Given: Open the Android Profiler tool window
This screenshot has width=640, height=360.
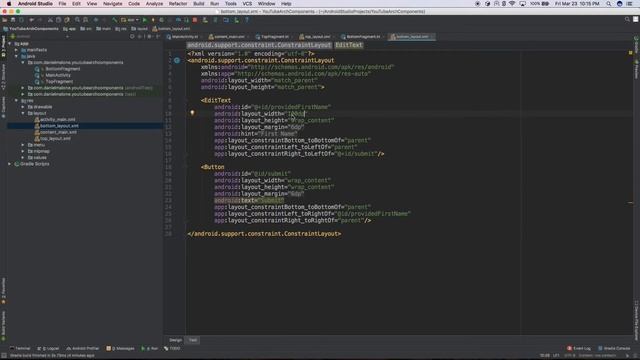Looking at the screenshot, I should tap(83, 348).
